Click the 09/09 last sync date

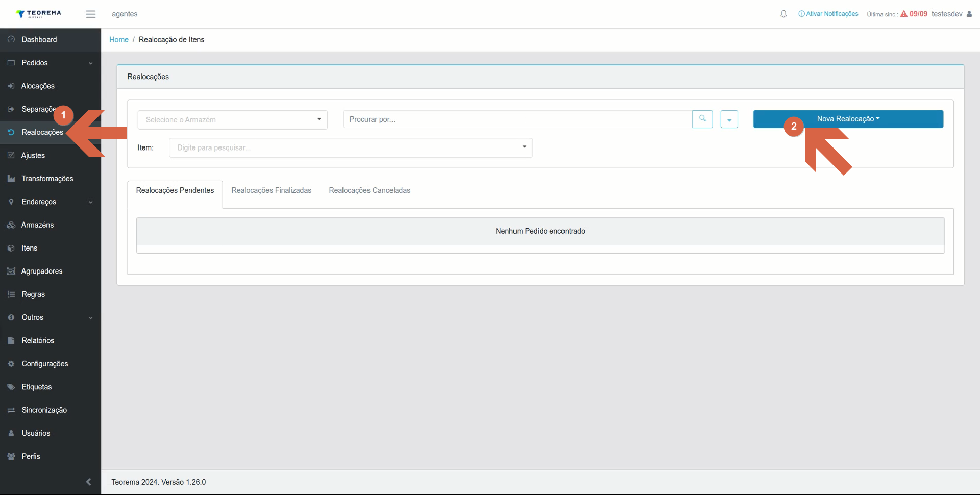(x=918, y=14)
